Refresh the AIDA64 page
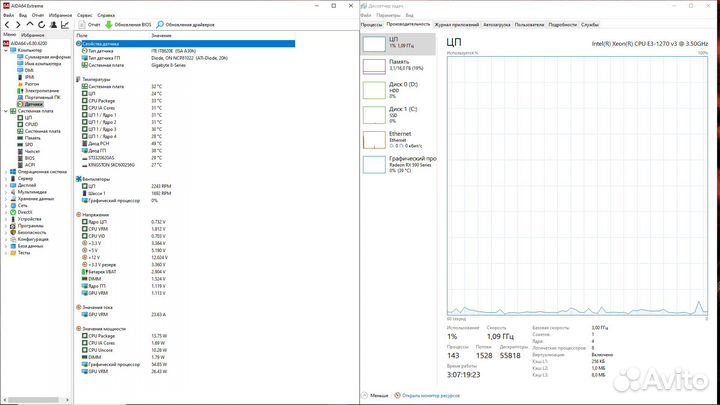Viewport: 720px width, 405px height. [41, 25]
